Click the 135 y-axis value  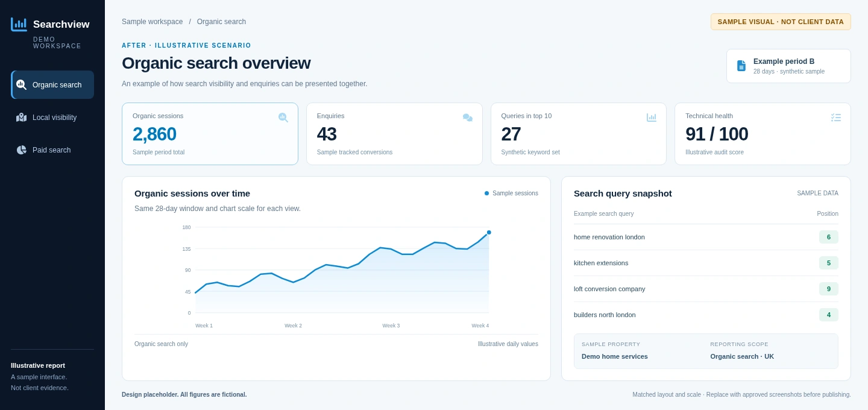click(x=186, y=249)
